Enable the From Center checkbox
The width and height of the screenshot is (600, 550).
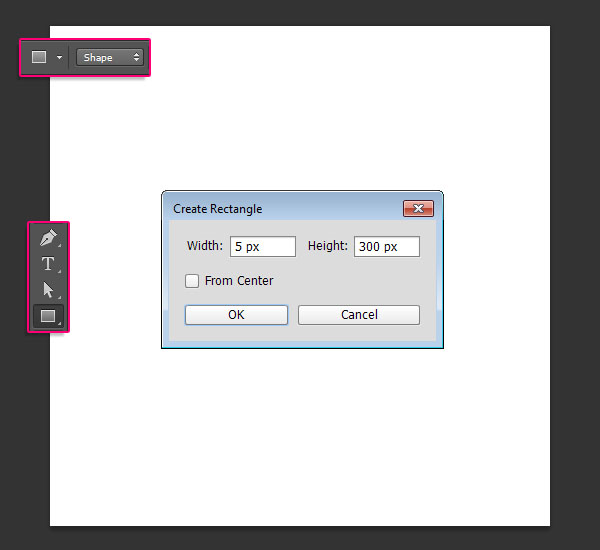pos(192,281)
